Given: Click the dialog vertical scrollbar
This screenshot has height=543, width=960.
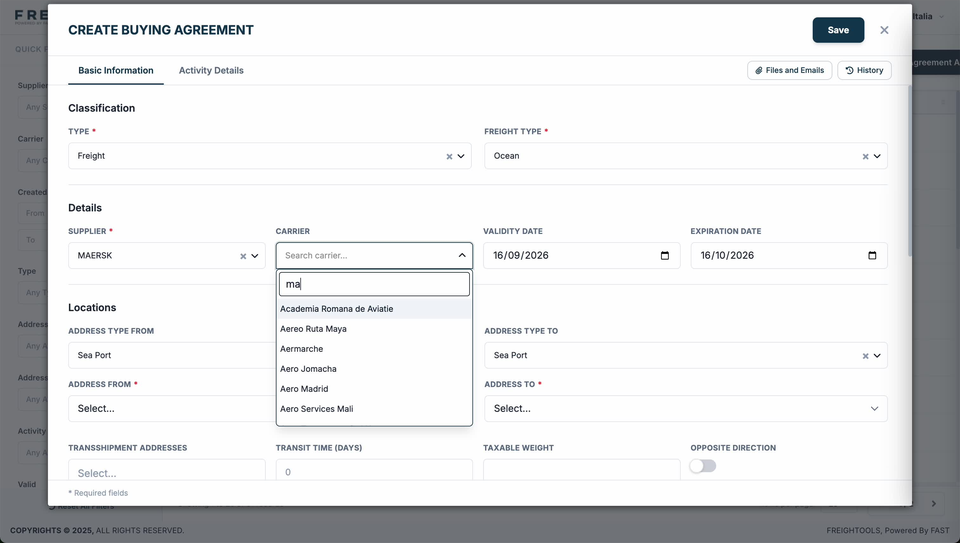Looking at the screenshot, I should coord(909,171).
